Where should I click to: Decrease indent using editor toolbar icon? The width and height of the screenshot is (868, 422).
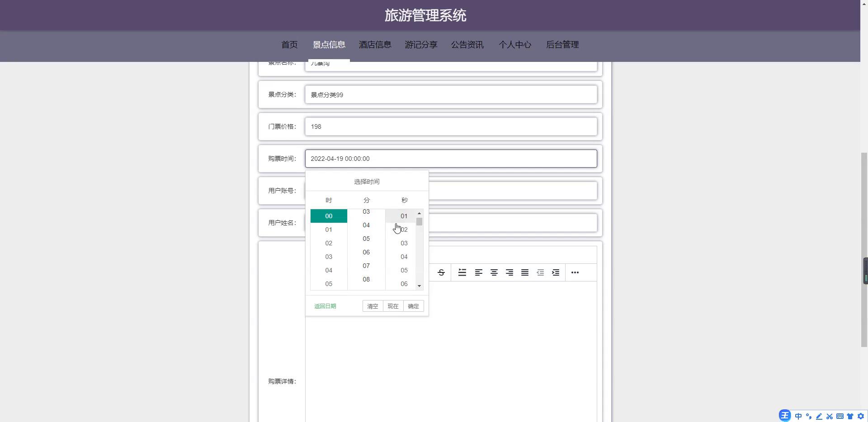(x=540, y=272)
